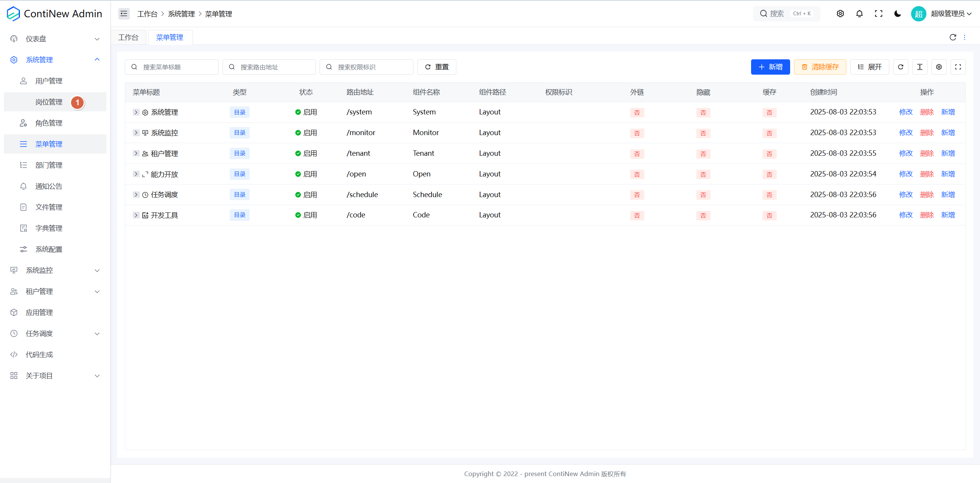Click the 启用 status in the 租户管理 row

click(x=306, y=153)
